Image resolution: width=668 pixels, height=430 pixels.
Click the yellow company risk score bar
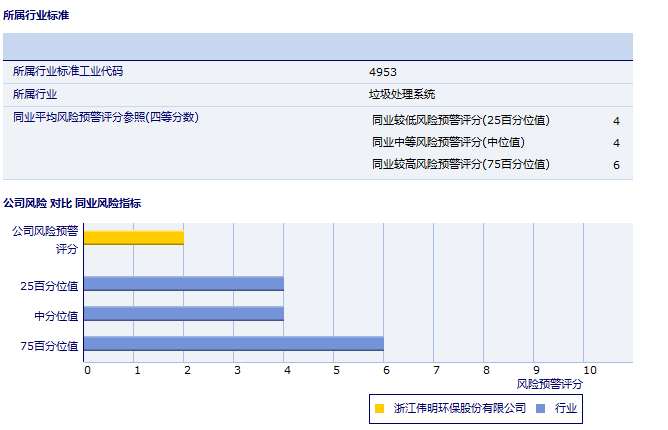[133, 237]
